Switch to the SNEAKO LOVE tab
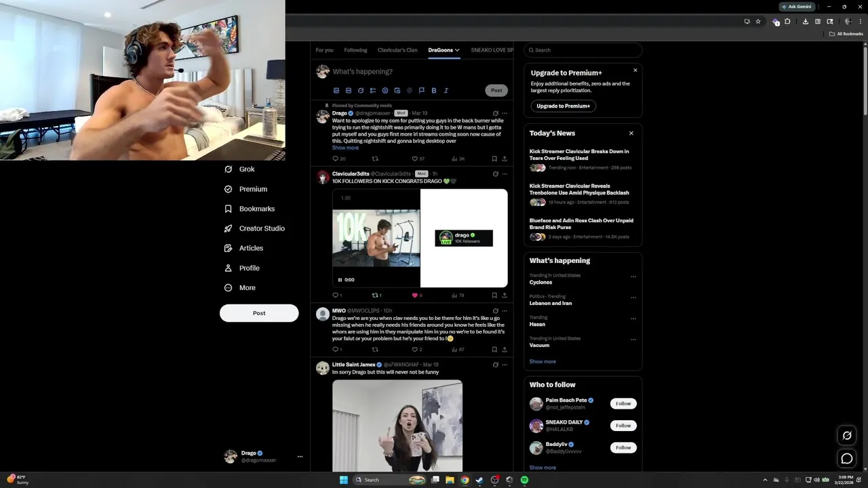 [x=492, y=50]
